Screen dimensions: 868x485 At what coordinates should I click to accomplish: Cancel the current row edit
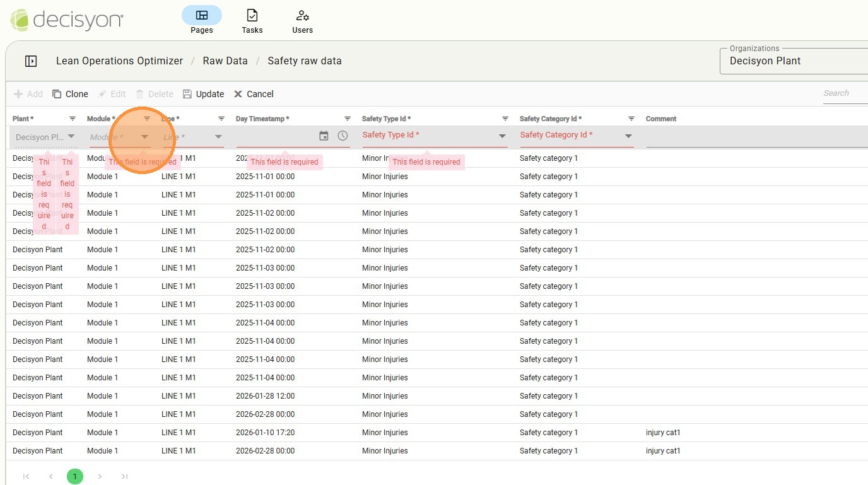[254, 94]
